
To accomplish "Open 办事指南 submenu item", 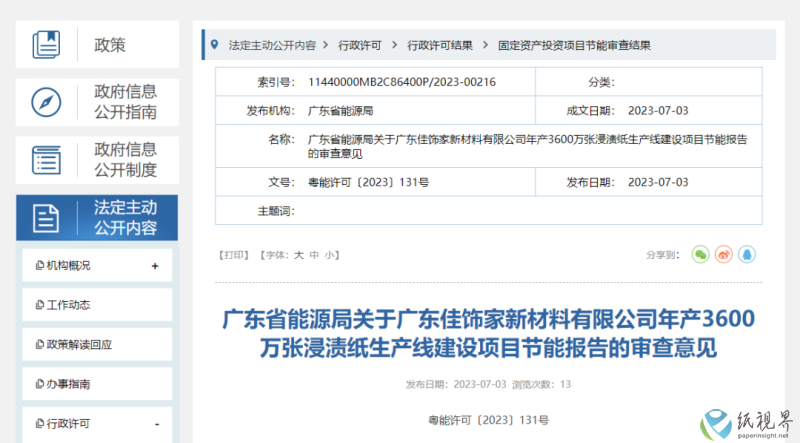I will coord(97,384).
